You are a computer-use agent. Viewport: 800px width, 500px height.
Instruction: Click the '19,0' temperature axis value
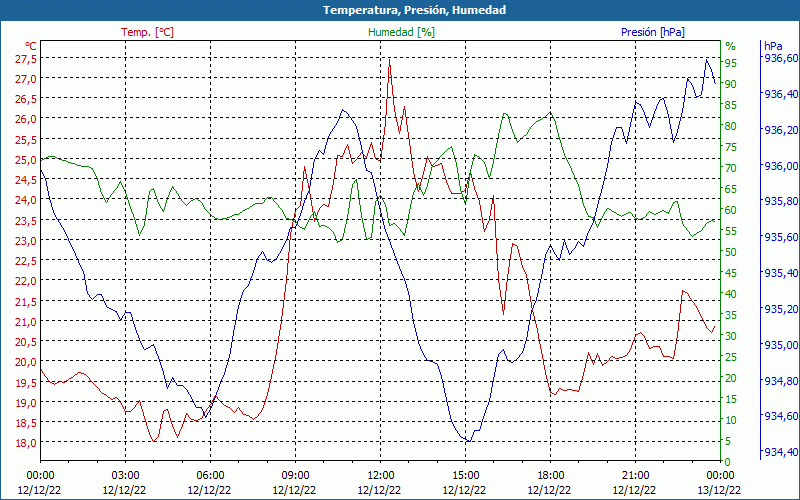(26, 402)
